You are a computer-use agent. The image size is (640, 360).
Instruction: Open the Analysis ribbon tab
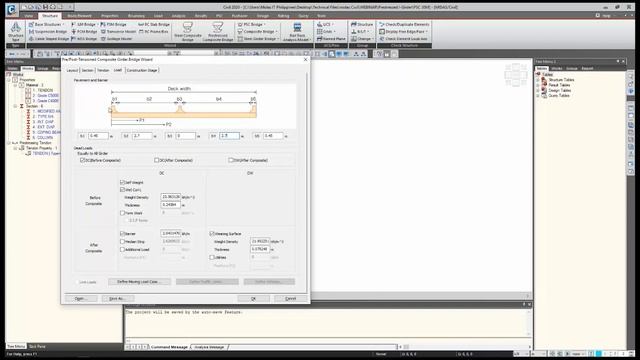click(x=178, y=16)
